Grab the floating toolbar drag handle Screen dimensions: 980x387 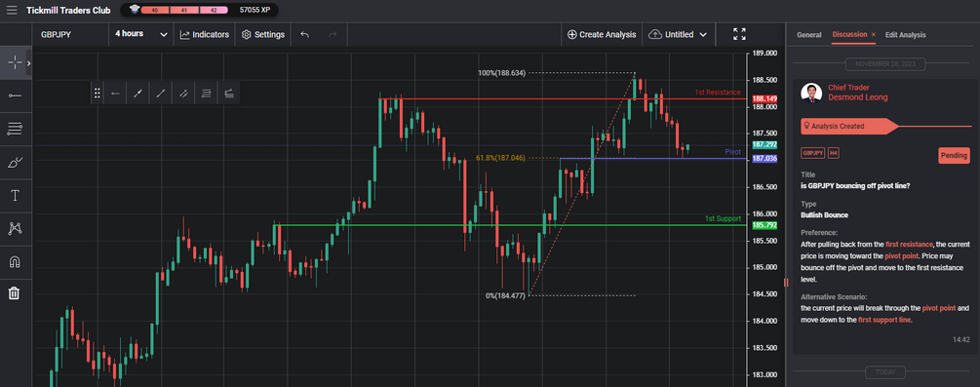click(97, 94)
